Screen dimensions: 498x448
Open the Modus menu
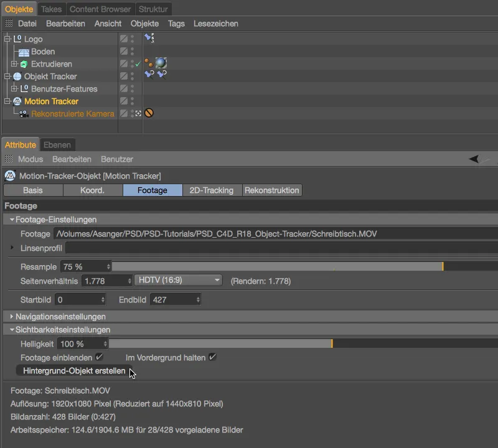point(31,159)
